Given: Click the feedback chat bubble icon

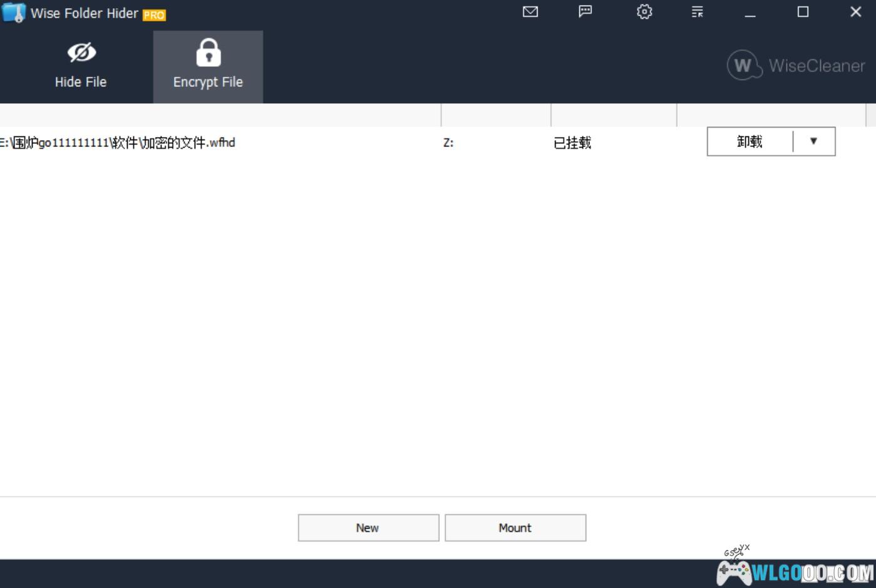Looking at the screenshot, I should click(585, 12).
